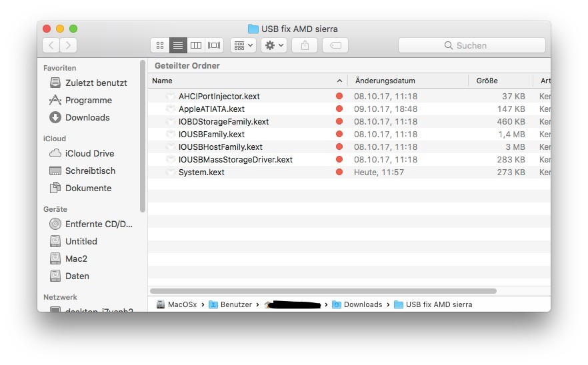Click the Edit Tags toolbar button
The image size is (588, 365).
tap(335, 45)
